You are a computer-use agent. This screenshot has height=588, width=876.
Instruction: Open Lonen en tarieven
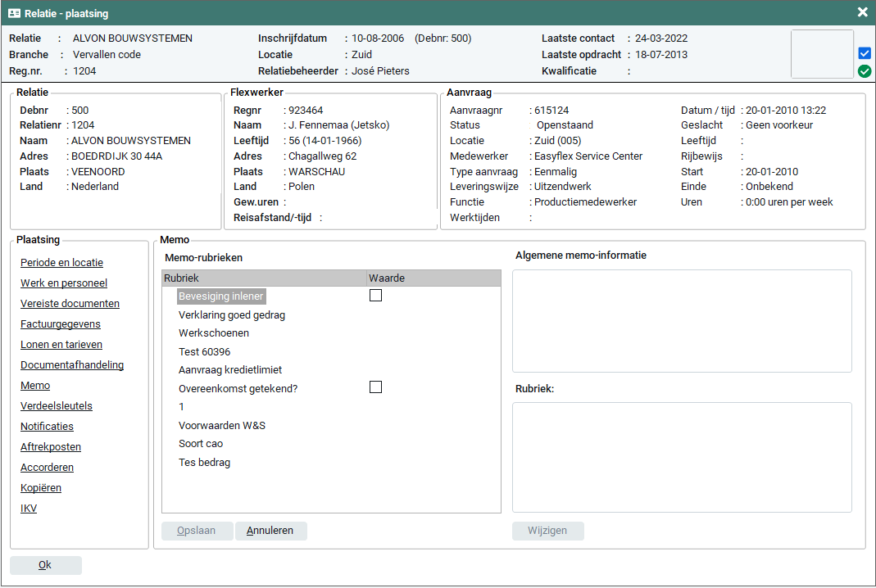pos(61,345)
